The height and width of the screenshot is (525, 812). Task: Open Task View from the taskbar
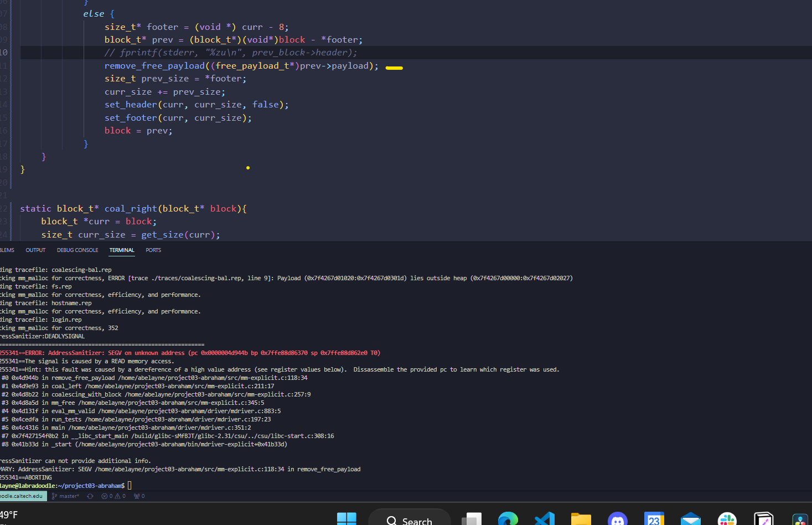472,519
